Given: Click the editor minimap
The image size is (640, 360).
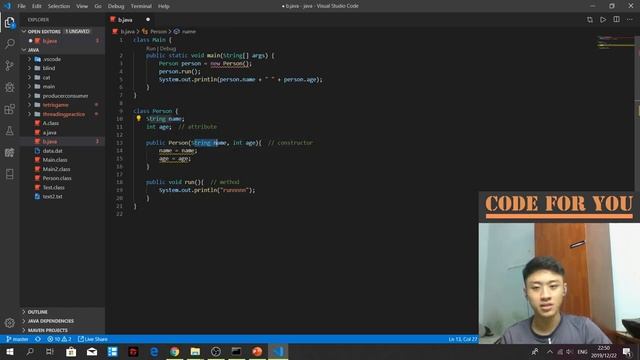Looking at the screenshot, I should [616, 43].
